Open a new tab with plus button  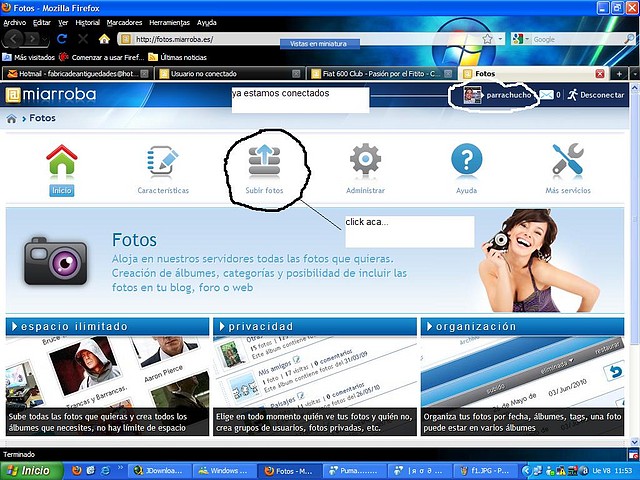pyautogui.click(x=619, y=74)
